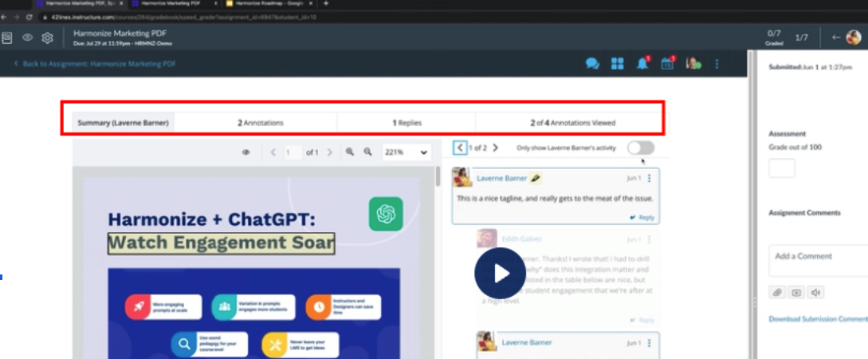Click Download Submission Comments link
The width and height of the screenshot is (868, 359).
[x=818, y=319]
